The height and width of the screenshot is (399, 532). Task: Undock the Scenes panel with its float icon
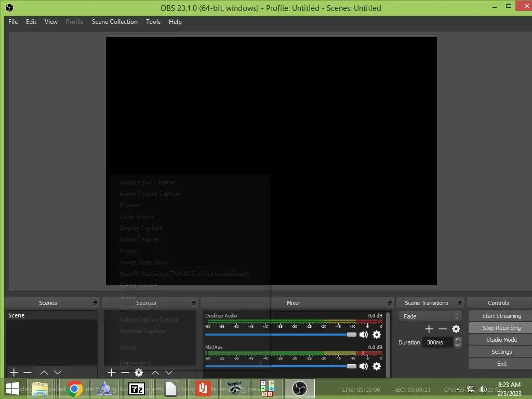click(x=95, y=303)
